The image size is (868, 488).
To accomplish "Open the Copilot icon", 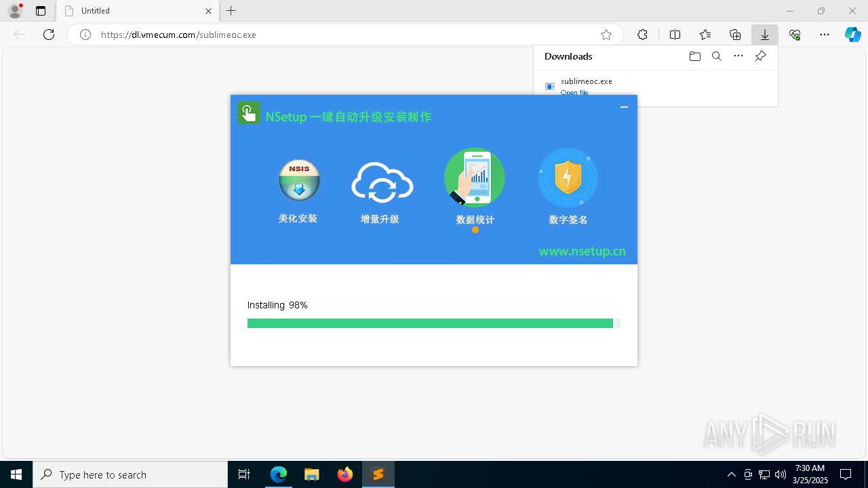I will [852, 35].
